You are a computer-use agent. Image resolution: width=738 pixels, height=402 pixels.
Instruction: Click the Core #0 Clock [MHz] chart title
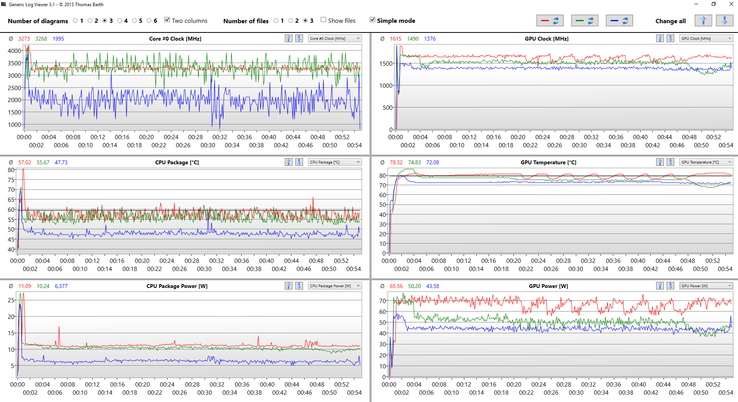175,39
